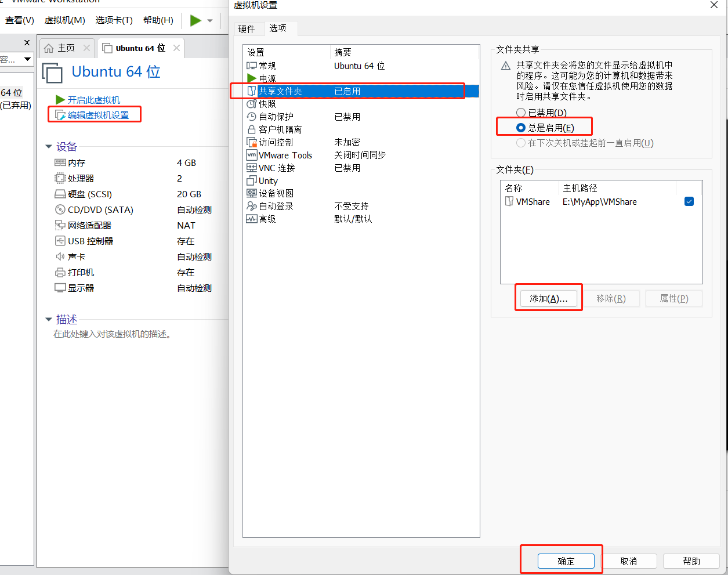Uncheck the VMShare folder enabled checkbox
The width and height of the screenshot is (728, 575).
(689, 201)
